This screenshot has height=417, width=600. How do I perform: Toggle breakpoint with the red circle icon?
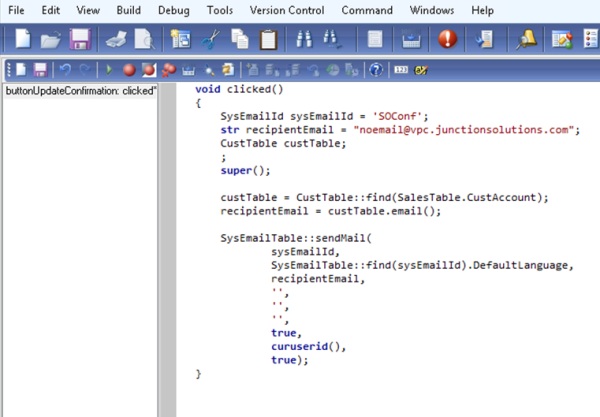[128, 70]
